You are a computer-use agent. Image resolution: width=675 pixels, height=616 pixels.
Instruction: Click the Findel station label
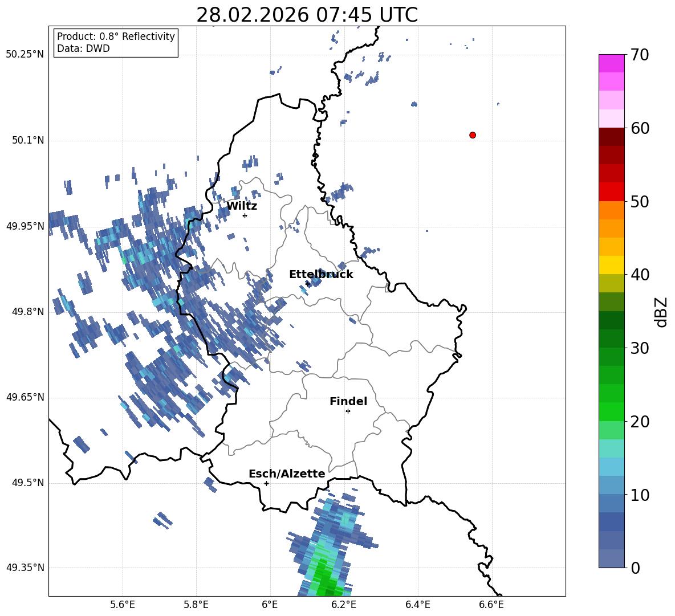[x=348, y=401]
